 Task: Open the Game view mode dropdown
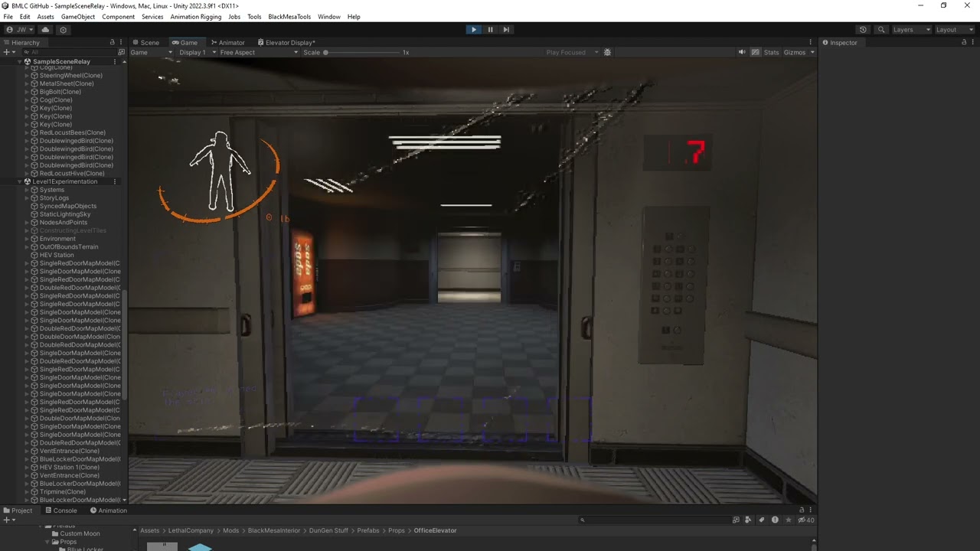[150, 52]
